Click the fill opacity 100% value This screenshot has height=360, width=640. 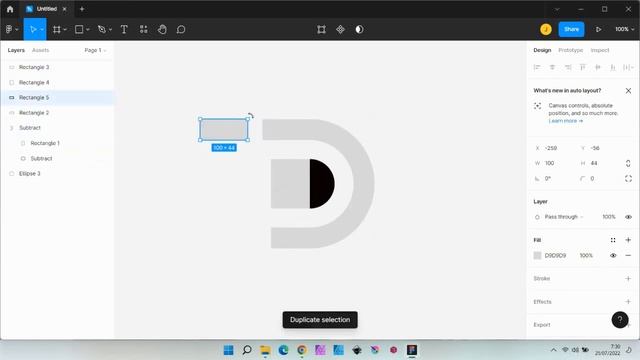pos(586,256)
